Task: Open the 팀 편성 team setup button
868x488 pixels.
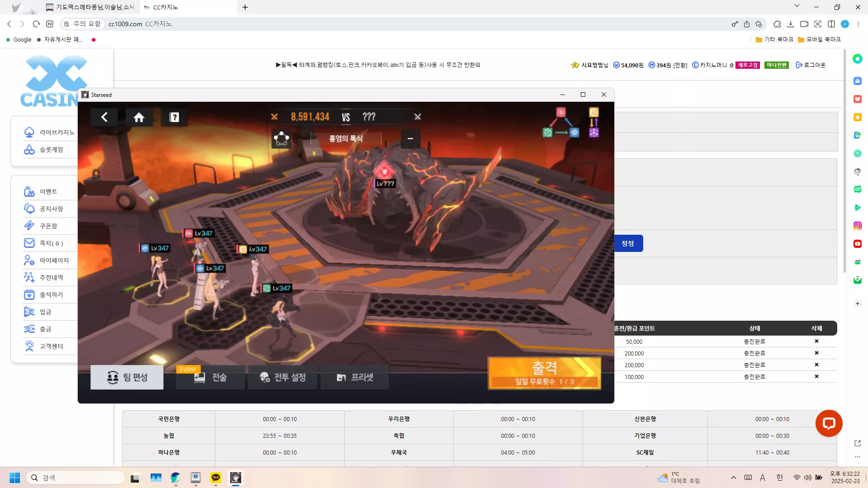Action: coord(127,377)
